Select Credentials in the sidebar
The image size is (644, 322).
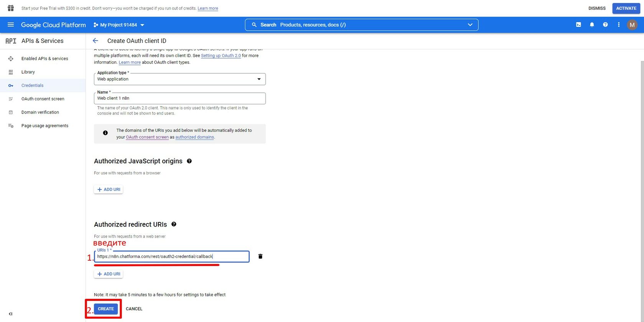tap(33, 85)
